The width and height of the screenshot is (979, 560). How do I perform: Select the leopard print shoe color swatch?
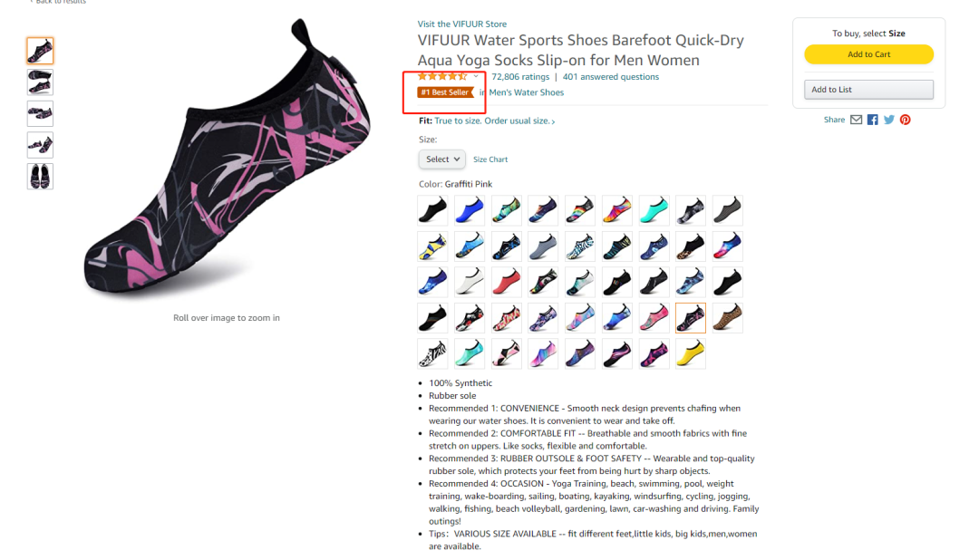[x=727, y=318]
